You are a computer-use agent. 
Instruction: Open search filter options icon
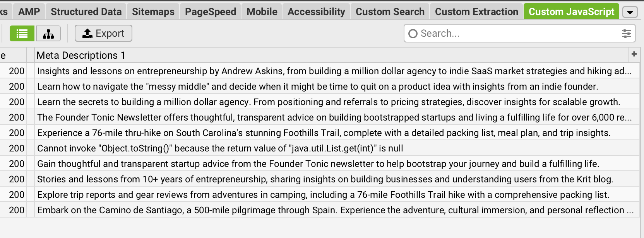(626, 34)
